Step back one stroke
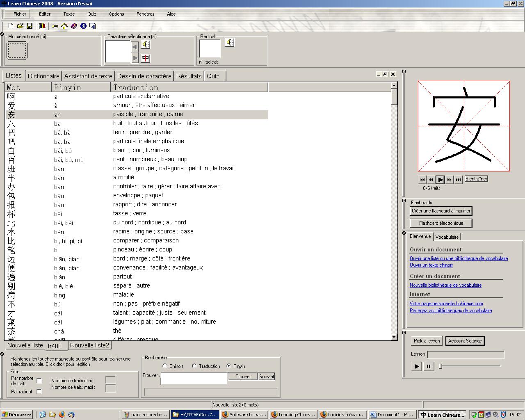The image size is (525, 420). tap(431, 180)
